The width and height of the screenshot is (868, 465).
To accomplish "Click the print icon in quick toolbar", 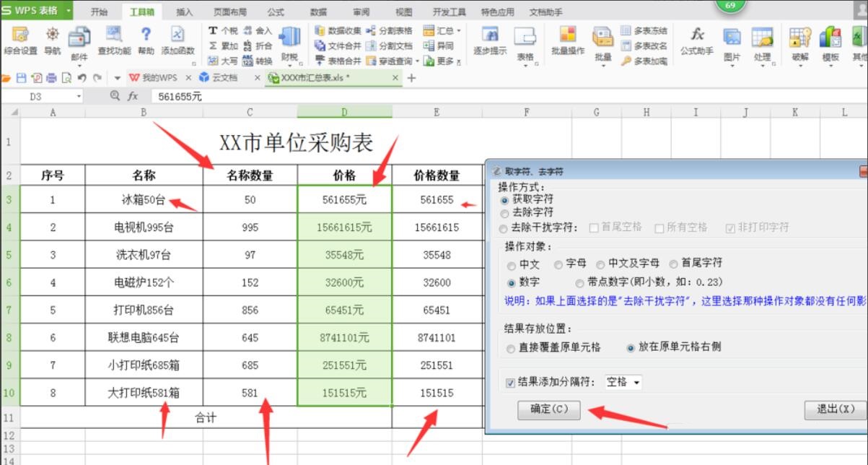I will (51, 78).
